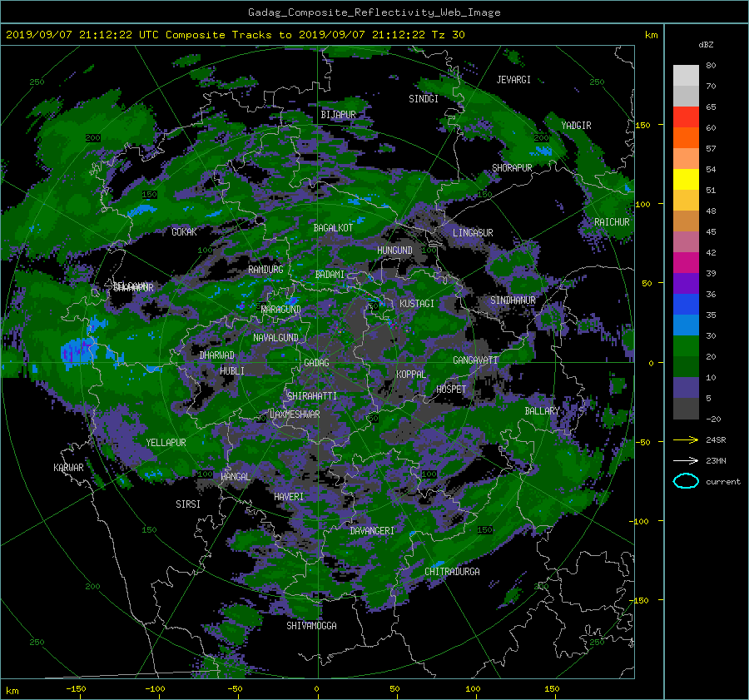Click the RAICHUR city label
The width and height of the screenshot is (749, 700).
(612, 222)
